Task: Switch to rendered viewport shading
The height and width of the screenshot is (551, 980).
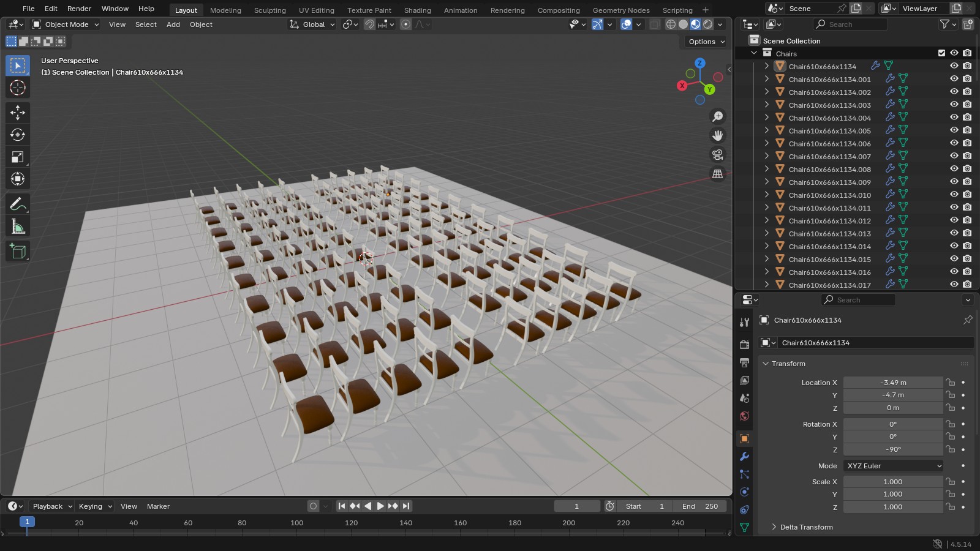Action: (x=708, y=24)
